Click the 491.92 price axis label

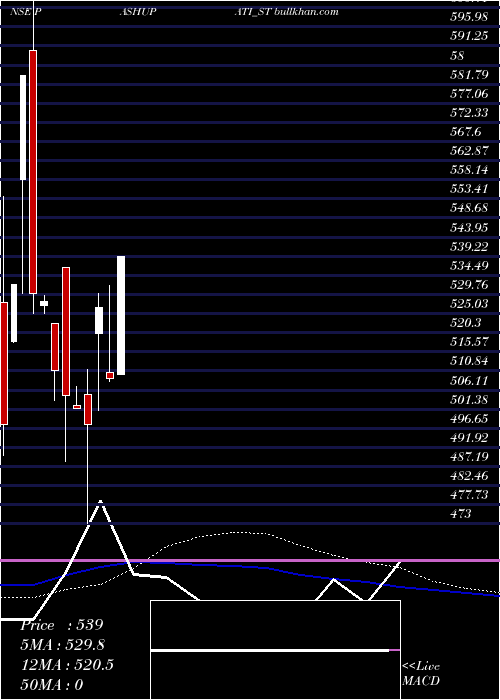coord(469,438)
